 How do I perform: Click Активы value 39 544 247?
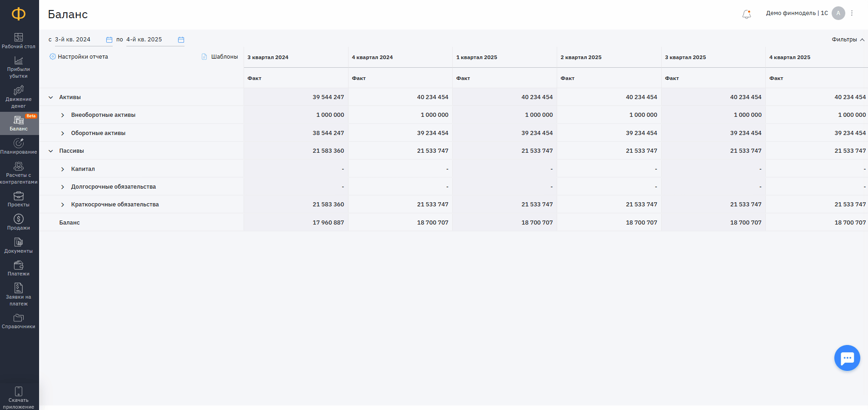click(x=328, y=97)
